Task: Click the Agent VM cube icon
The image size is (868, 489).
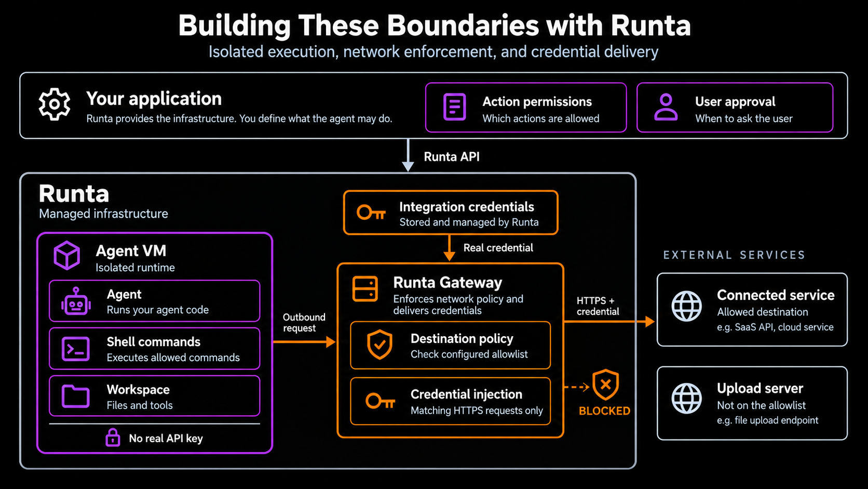Action: pos(67,255)
